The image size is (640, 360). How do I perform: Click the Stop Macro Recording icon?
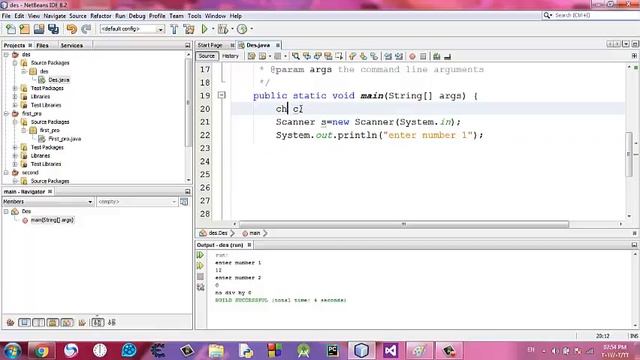click(x=423, y=56)
